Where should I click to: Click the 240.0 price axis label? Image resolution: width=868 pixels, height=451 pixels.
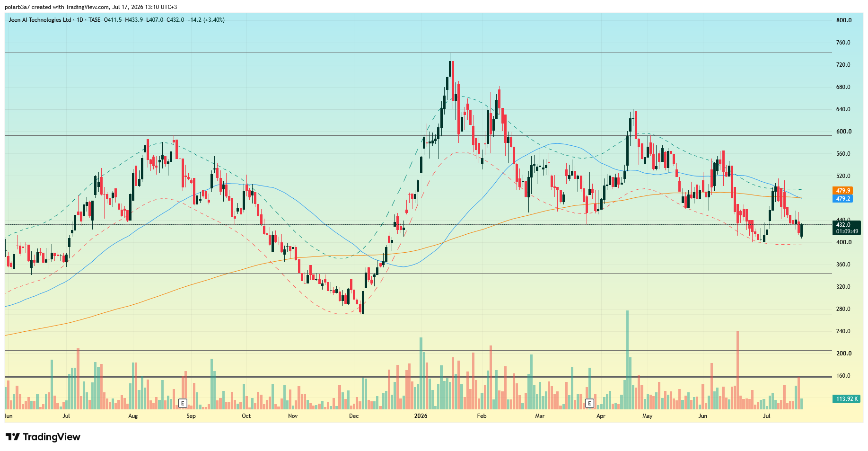click(844, 331)
